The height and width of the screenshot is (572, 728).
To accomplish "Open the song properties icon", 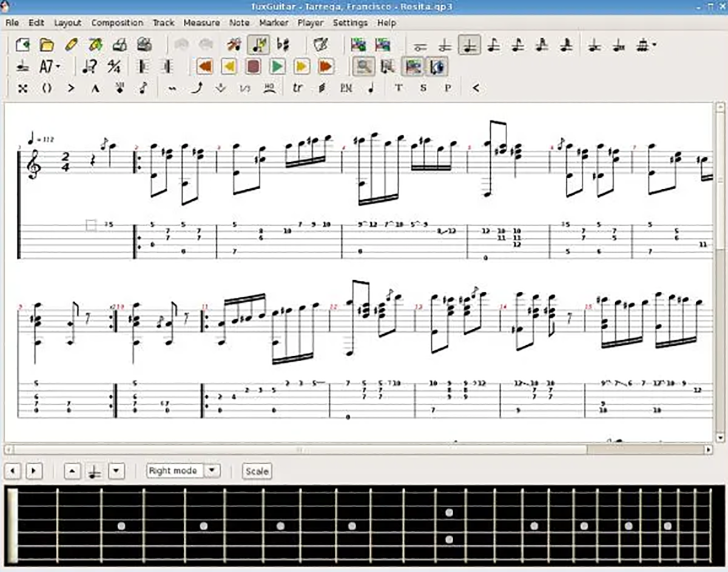I will [x=320, y=45].
